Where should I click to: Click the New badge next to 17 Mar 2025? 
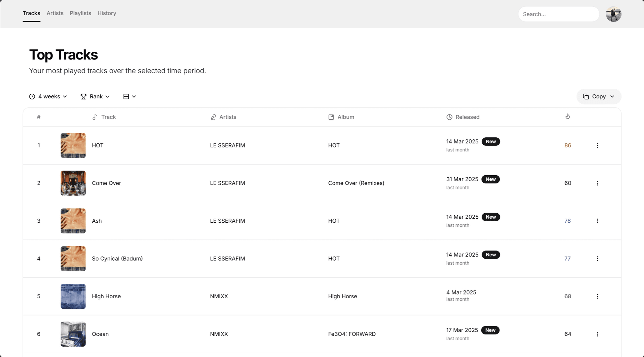tap(490, 330)
